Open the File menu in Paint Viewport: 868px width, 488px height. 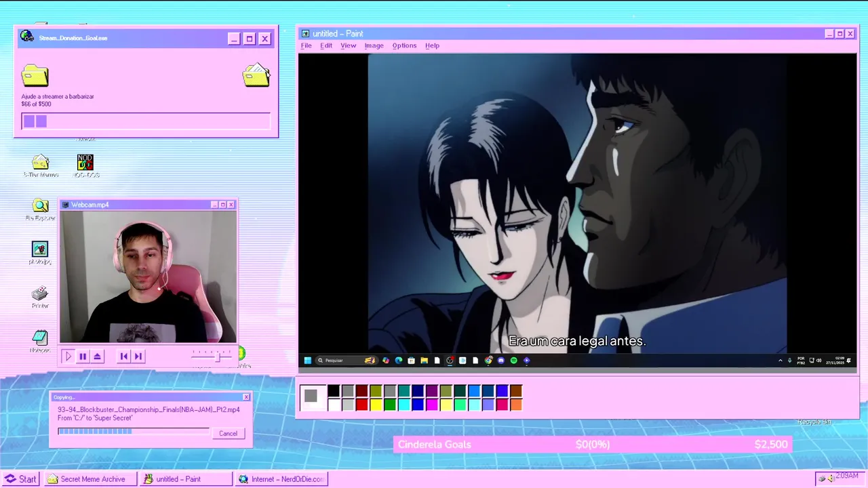click(x=306, y=45)
